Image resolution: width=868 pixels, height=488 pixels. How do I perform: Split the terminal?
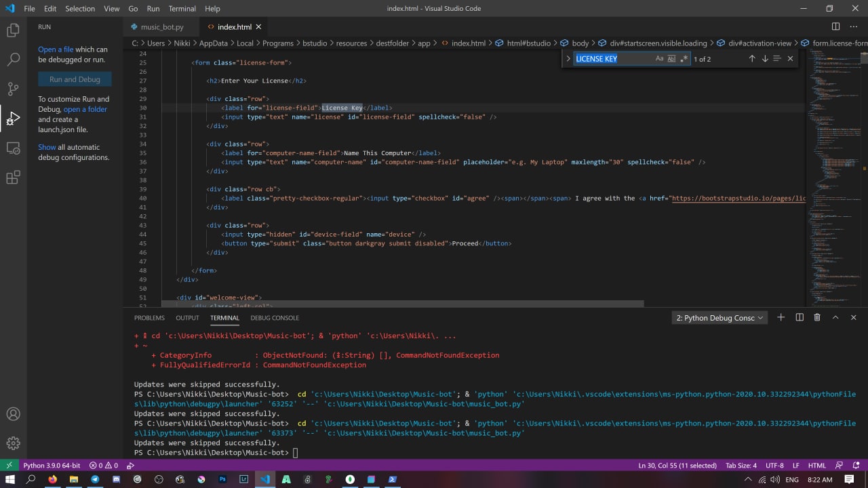[800, 317]
